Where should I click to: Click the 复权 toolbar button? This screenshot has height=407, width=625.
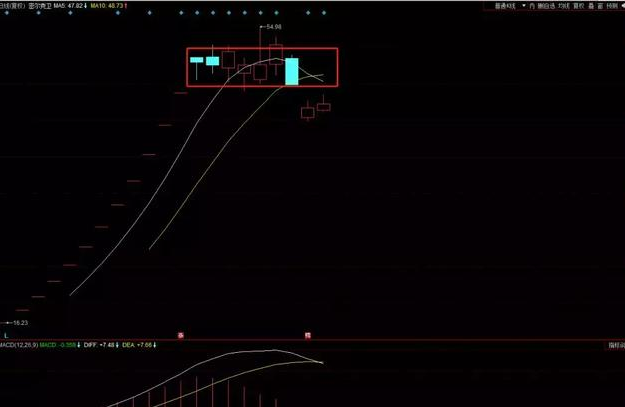pyautogui.click(x=578, y=6)
